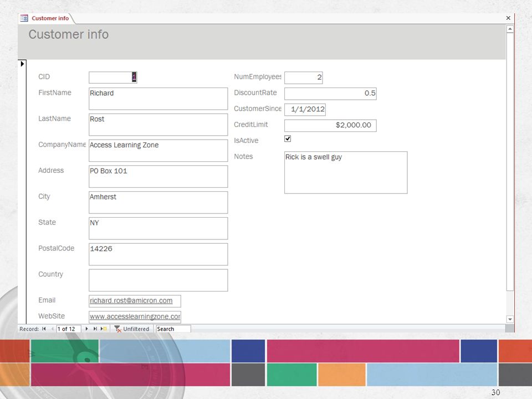Click the CID field
Image resolution: width=532 pixels, height=399 pixels.
coord(113,78)
